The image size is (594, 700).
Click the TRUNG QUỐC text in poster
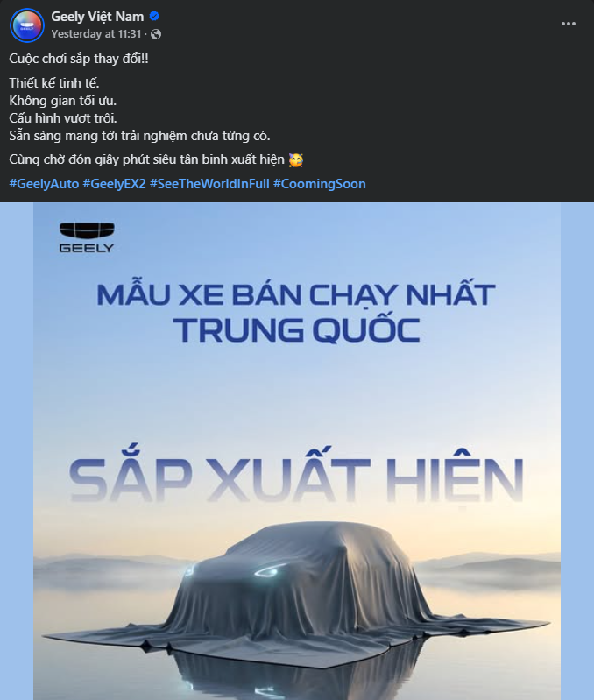(x=296, y=329)
